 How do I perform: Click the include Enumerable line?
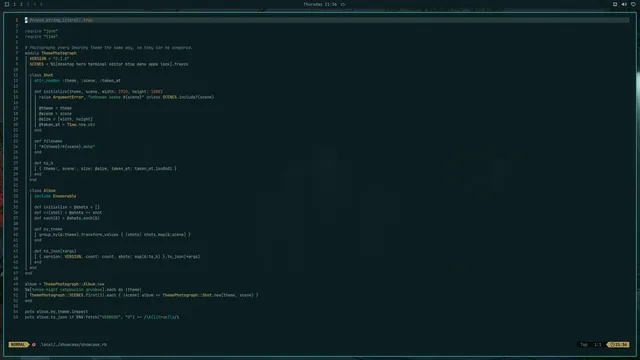(x=55, y=196)
